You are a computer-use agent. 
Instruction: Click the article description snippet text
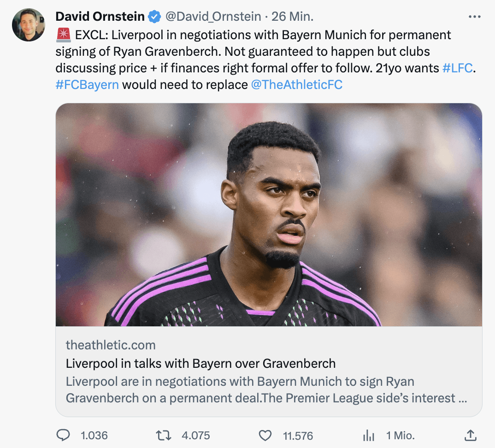(266, 390)
